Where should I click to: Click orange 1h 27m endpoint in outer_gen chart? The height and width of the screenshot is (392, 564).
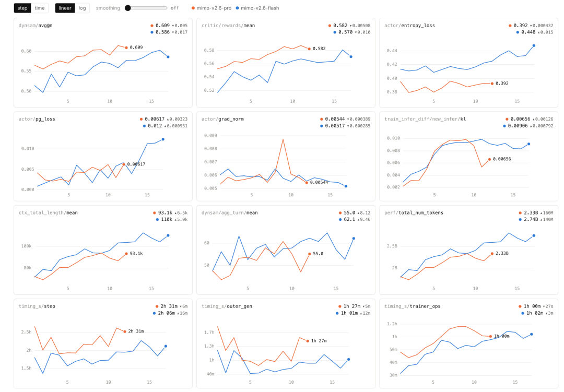308,341
